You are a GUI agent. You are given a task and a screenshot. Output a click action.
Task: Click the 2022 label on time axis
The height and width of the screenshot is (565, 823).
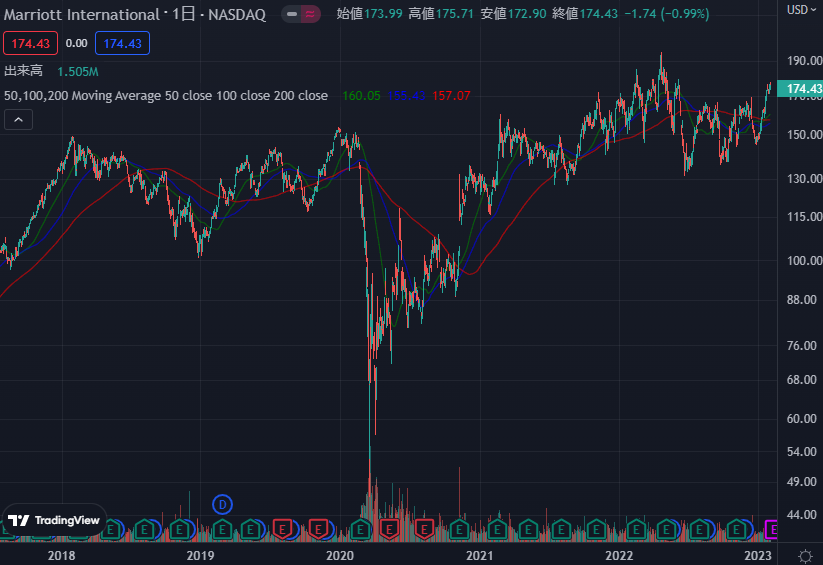coord(619,556)
